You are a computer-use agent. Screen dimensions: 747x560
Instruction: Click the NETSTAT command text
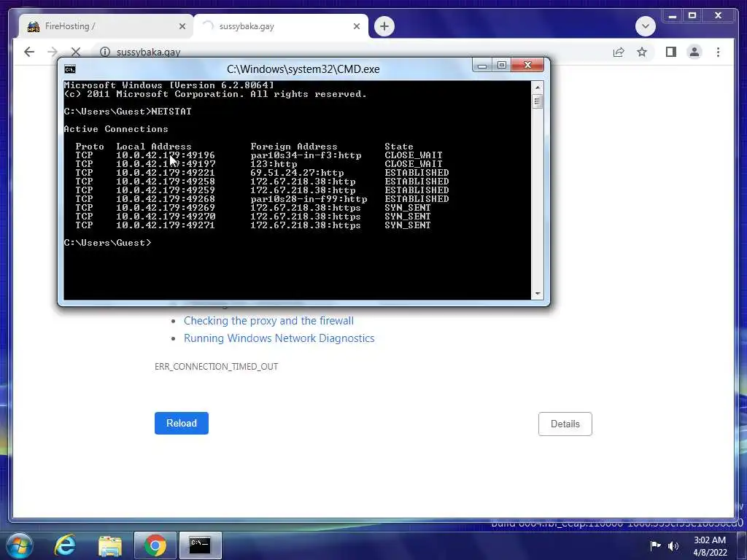tap(171, 112)
